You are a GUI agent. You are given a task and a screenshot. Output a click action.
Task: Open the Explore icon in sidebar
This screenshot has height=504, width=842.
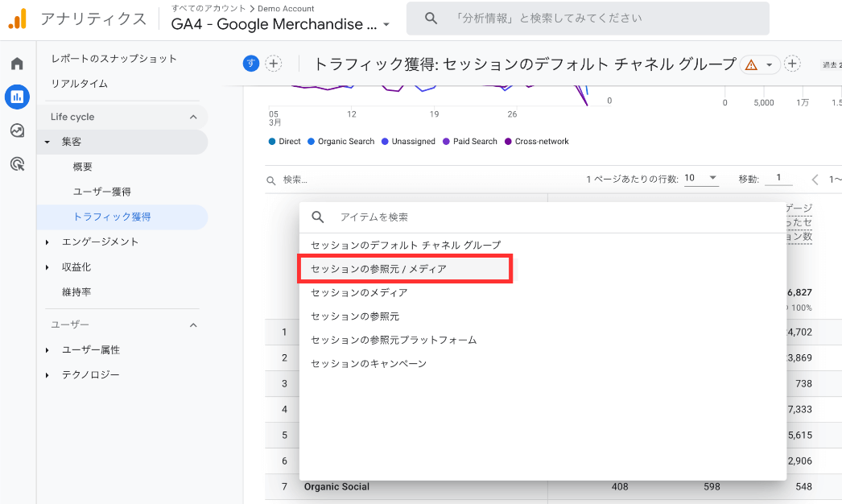point(17,130)
